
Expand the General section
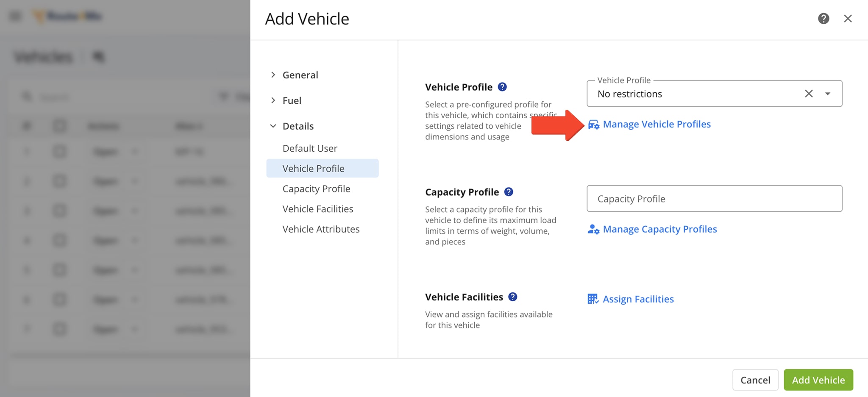(273, 75)
